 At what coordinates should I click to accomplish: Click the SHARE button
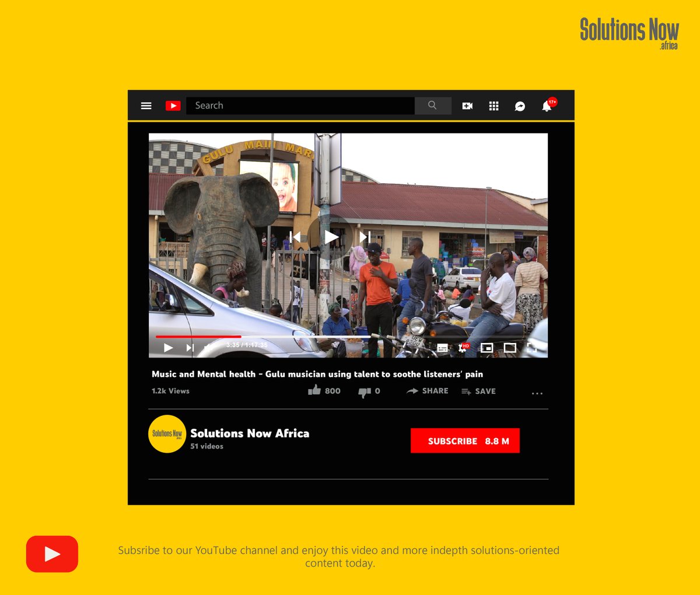[428, 391]
